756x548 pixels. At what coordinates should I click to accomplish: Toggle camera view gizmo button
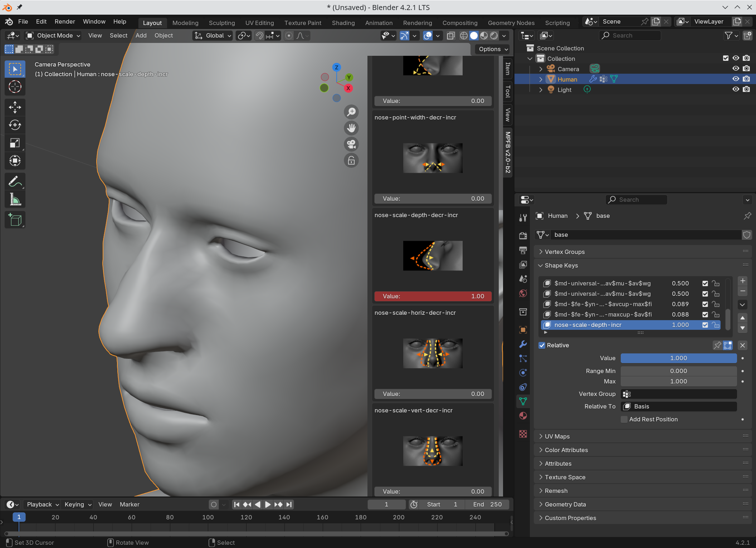point(351,144)
